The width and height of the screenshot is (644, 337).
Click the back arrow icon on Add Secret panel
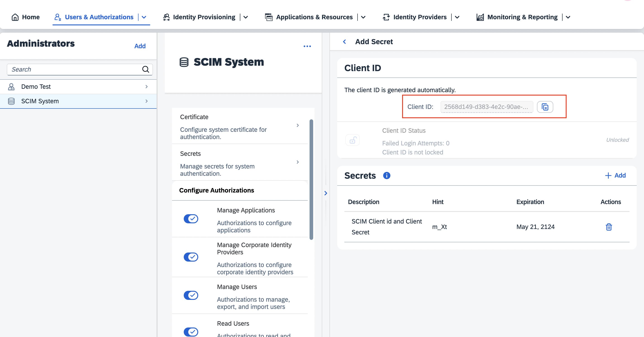[345, 41]
